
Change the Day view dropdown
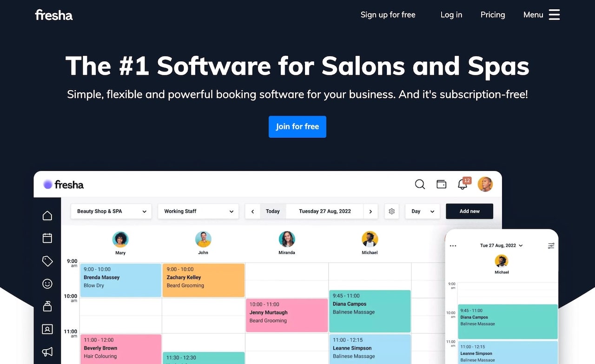click(422, 211)
